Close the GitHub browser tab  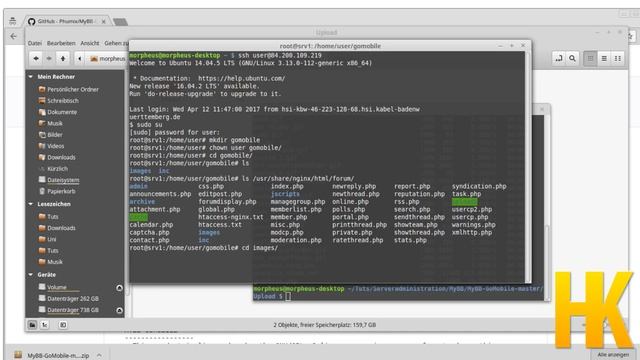click(x=104, y=22)
